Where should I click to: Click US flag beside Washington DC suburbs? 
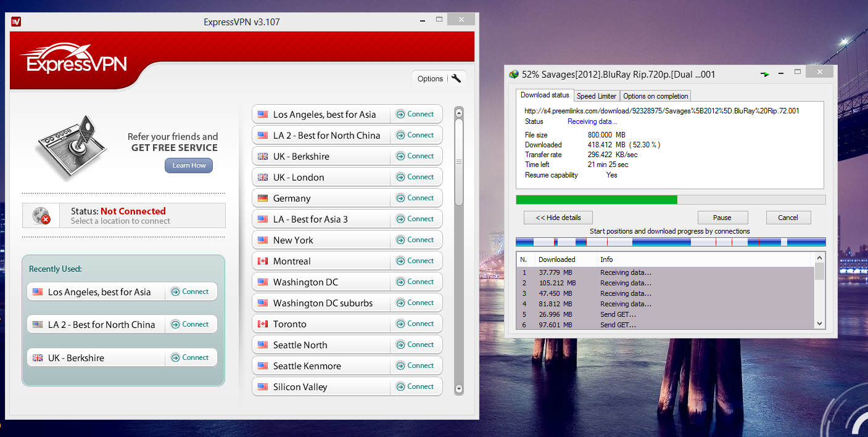pyautogui.click(x=263, y=303)
